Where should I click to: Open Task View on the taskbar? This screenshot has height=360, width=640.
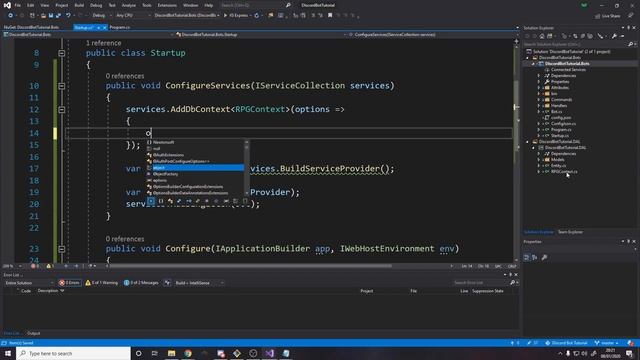[x=155, y=353]
